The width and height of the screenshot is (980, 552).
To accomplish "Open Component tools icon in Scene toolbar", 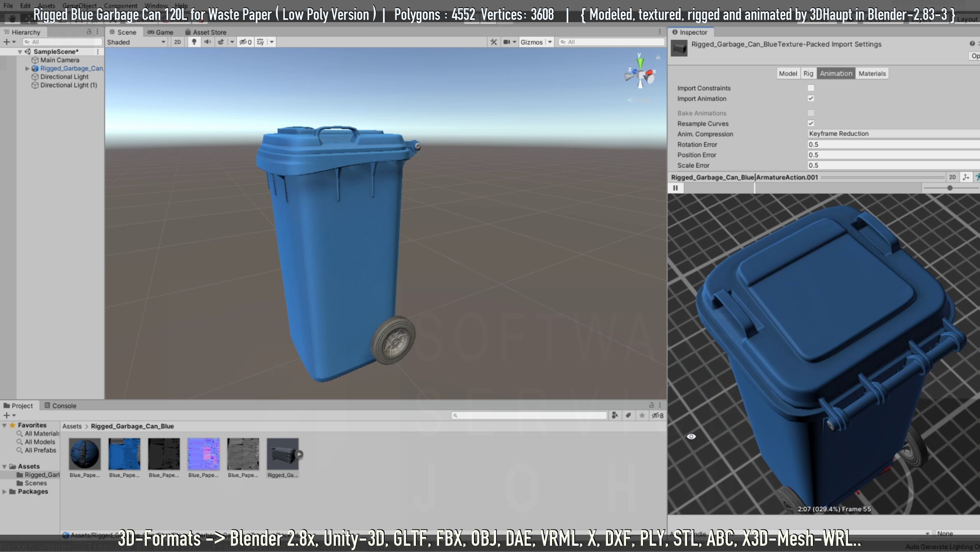I will click(x=493, y=42).
